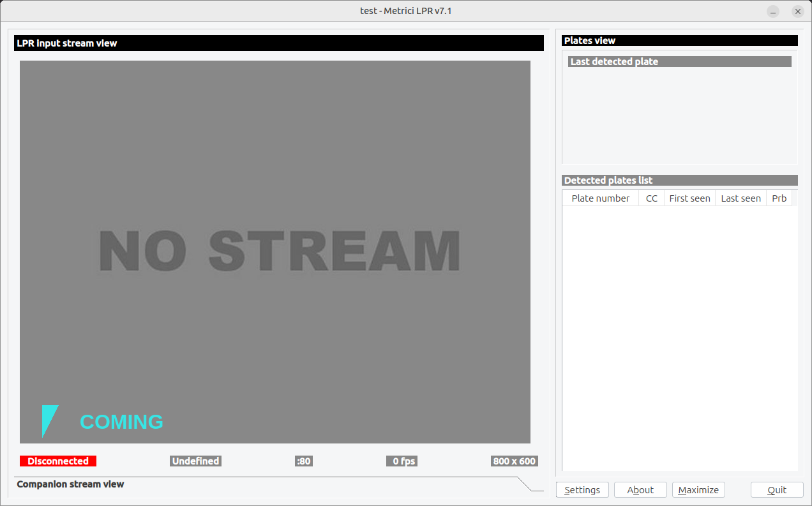Click the 800 x 600 resolution label
This screenshot has width=812, height=506.
pos(514,461)
